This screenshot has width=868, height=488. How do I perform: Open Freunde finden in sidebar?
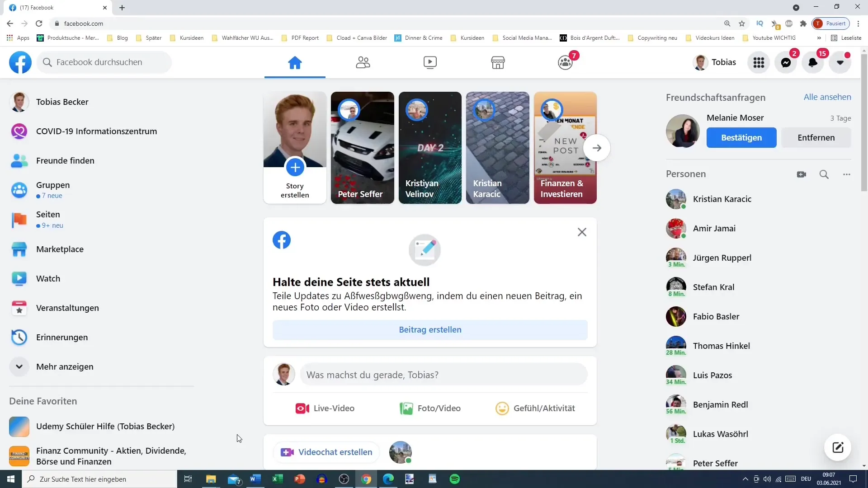coord(101,161)
